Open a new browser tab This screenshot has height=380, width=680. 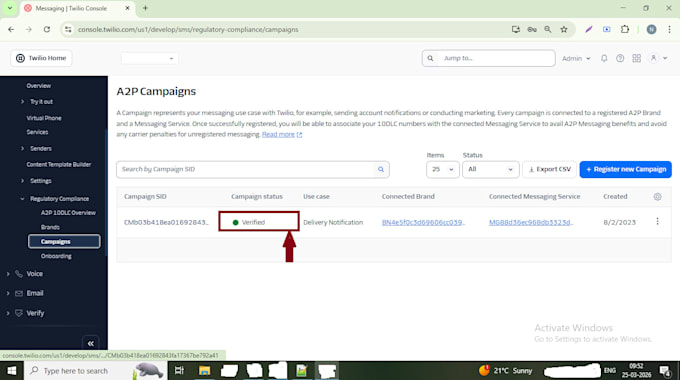145,8
